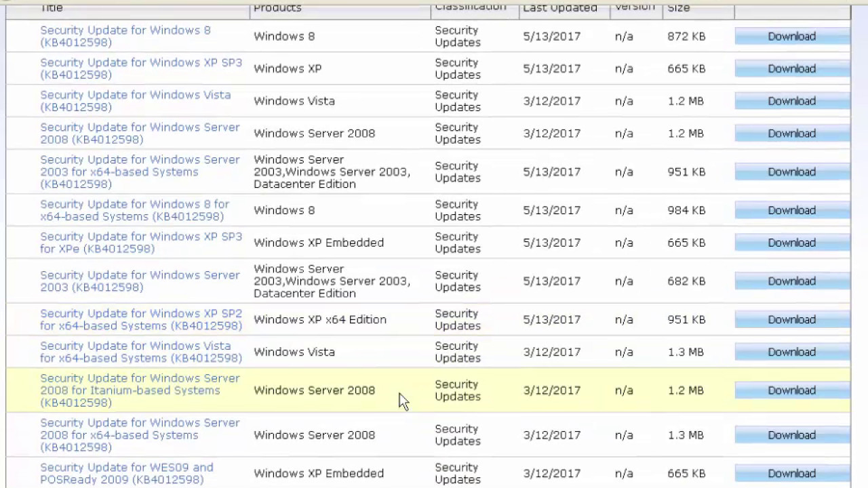Download the 872 KB Windows 8 update

(792, 37)
